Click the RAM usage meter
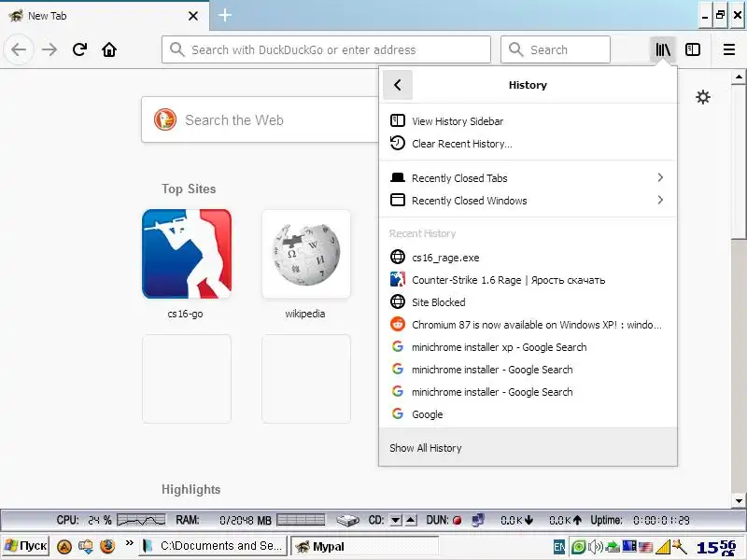Image resolution: width=747 pixels, height=560 pixels. coord(301,520)
